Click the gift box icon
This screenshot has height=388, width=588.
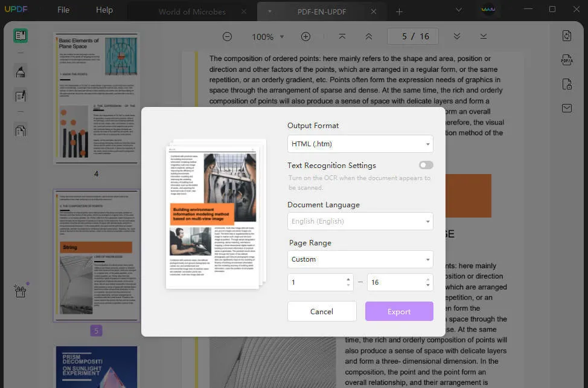tap(21, 291)
